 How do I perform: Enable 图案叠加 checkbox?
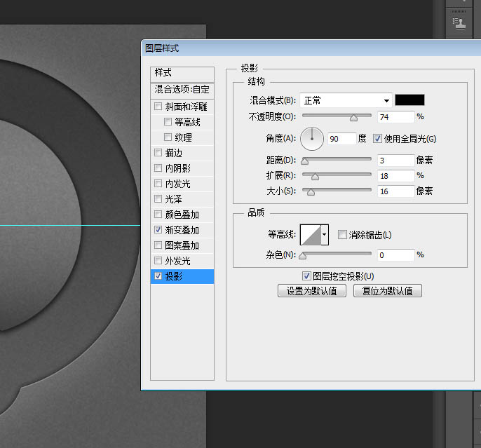158,245
